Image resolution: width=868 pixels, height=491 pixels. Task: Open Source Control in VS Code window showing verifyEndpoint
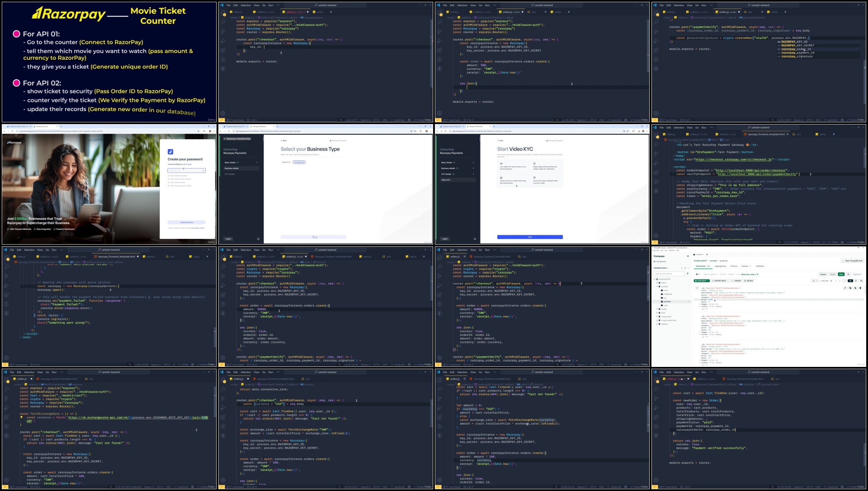(x=656, y=154)
